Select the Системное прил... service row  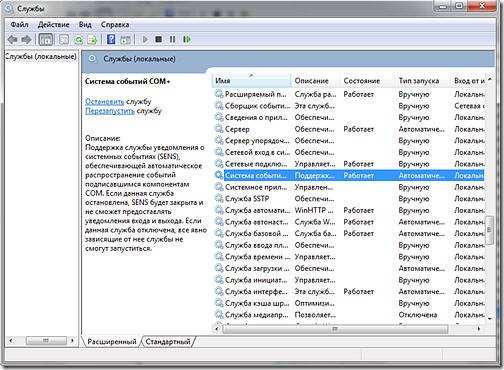pos(349,187)
